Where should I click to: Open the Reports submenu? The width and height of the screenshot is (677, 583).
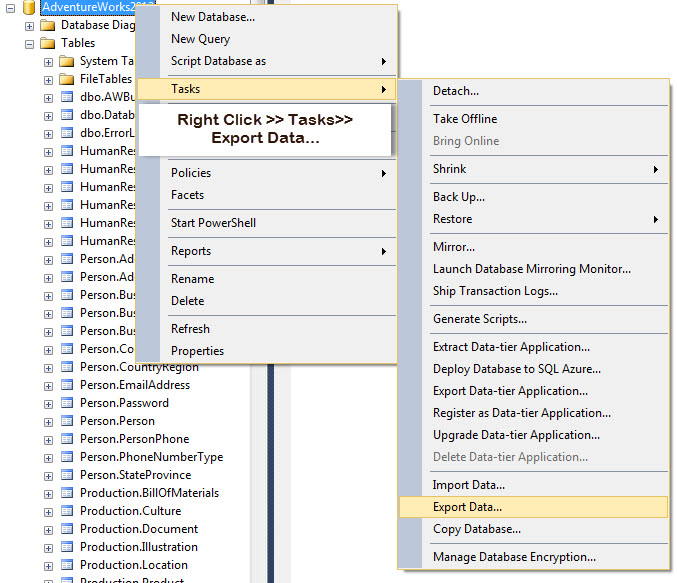click(x=266, y=251)
